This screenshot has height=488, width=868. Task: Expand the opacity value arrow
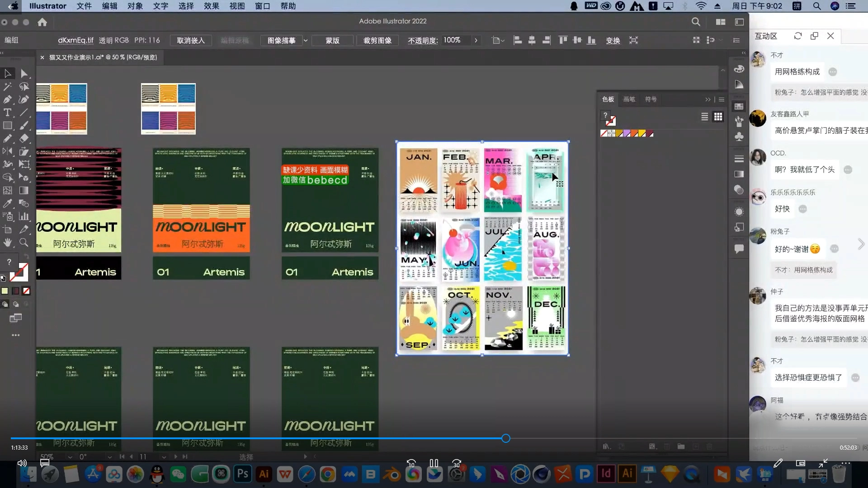pos(476,41)
